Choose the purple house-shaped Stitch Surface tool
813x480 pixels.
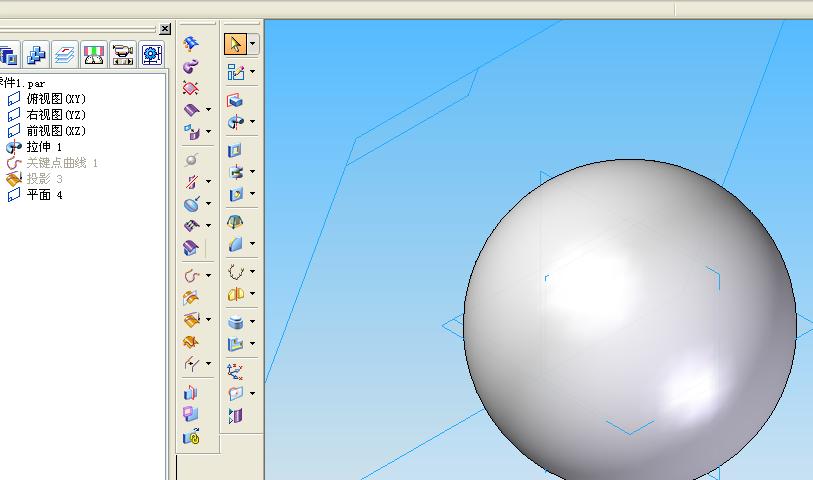191,248
